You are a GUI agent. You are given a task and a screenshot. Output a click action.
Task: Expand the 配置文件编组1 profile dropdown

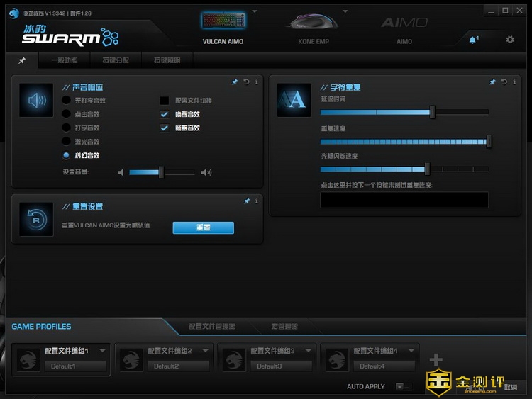pyautogui.click(x=104, y=350)
